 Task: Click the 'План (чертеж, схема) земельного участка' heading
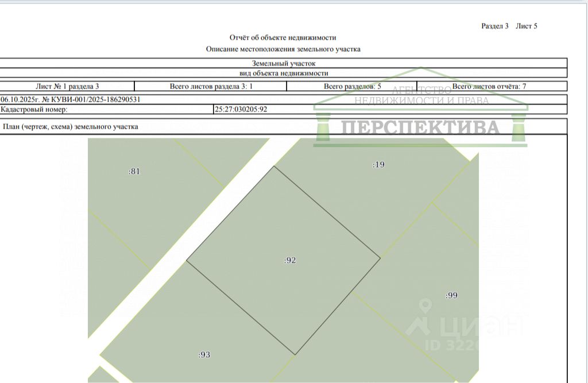[71, 126]
